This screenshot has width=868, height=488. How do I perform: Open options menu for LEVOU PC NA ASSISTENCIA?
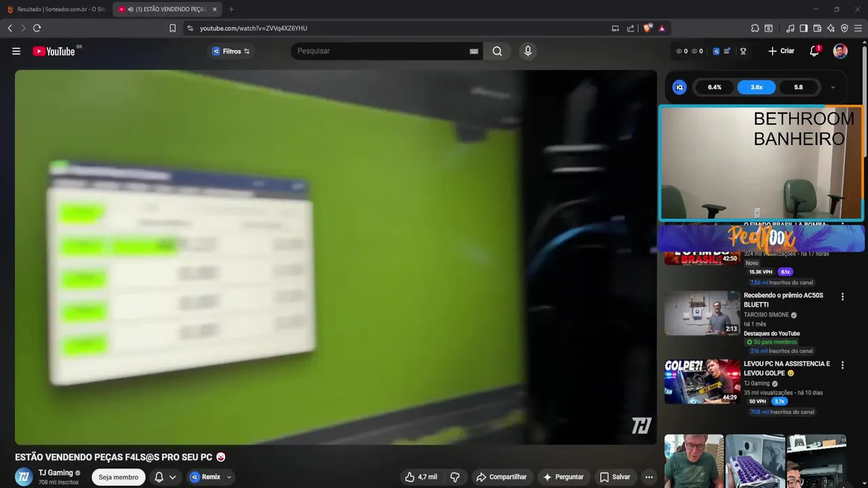843,365
